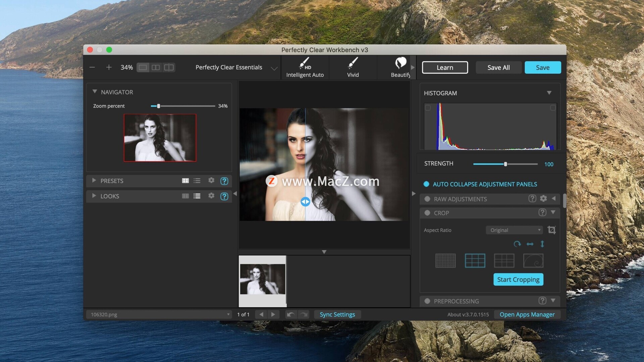The height and width of the screenshot is (362, 644).
Task: Select the fine grid crop overlay
Action: [x=445, y=260]
